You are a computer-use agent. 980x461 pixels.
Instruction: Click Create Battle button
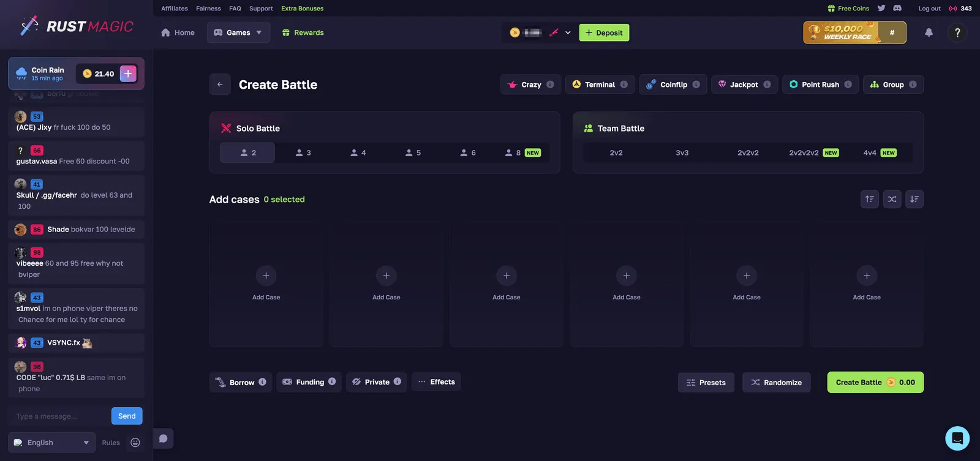pyautogui.click(x=875, y=383)
